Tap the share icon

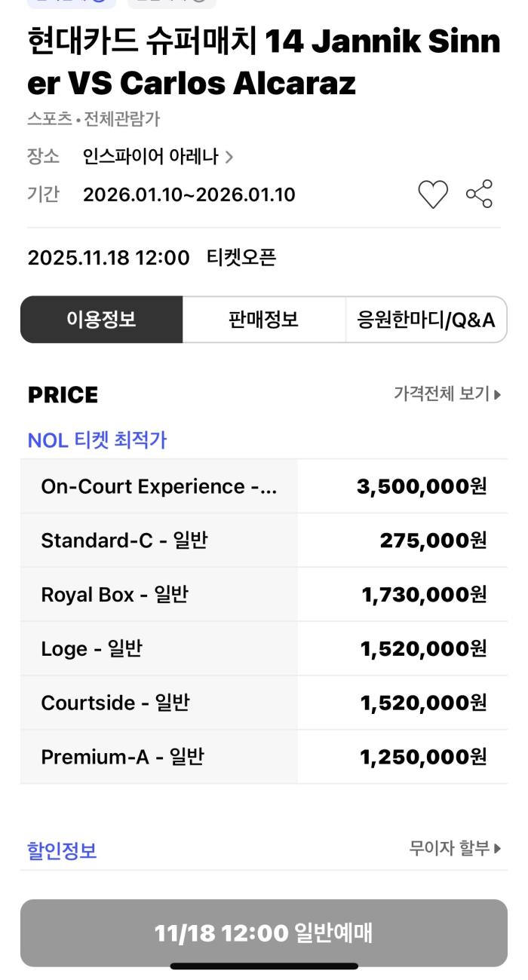click(x=479, y=194)
